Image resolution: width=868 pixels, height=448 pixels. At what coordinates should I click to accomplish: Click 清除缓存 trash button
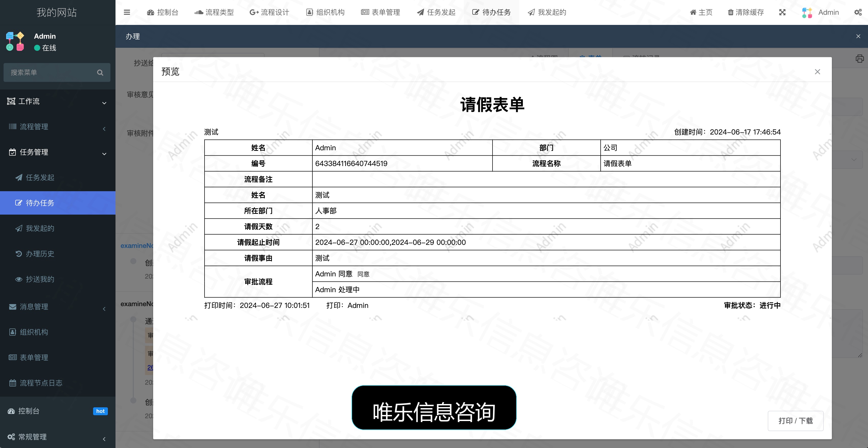[x=746, y=12]
